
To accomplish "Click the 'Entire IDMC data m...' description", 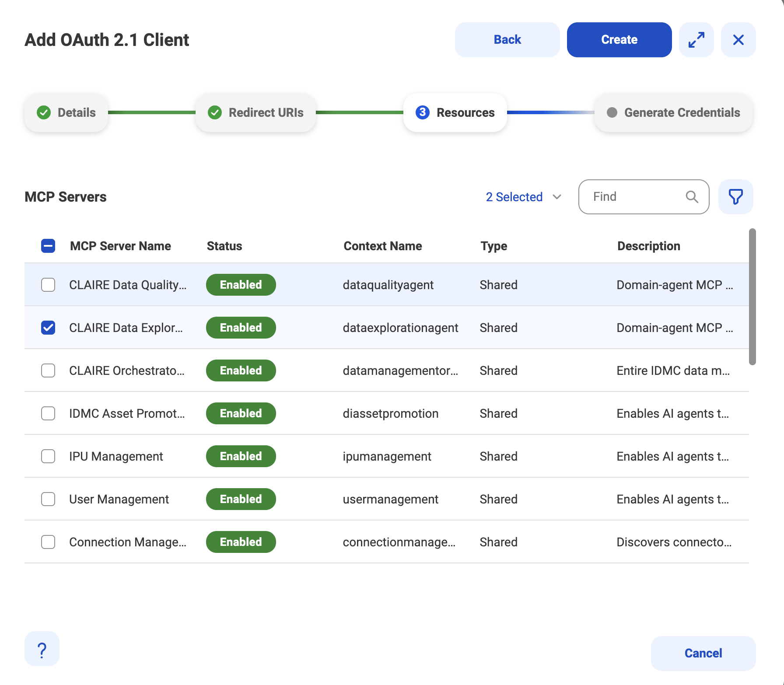I will point(673,370).
